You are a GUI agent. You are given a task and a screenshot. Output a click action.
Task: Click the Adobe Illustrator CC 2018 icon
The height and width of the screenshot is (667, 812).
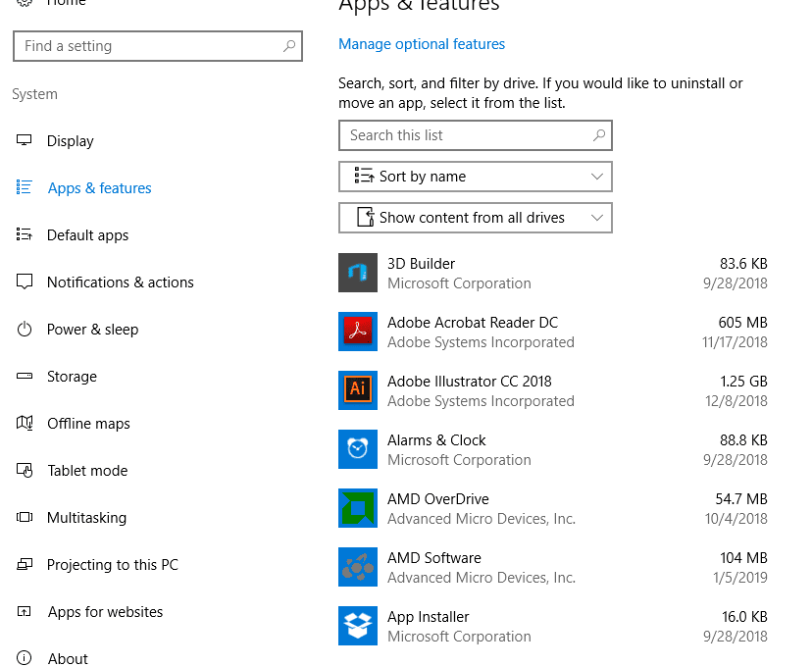coord(358,390)
